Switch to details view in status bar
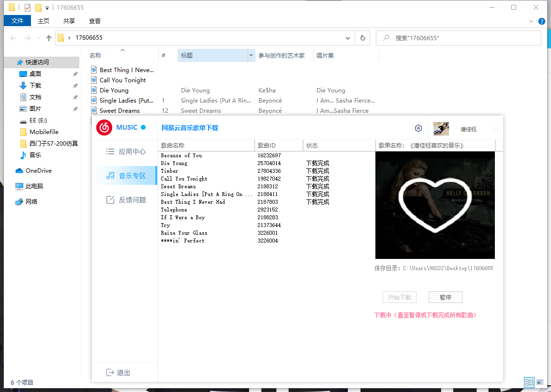 [529, 382]
